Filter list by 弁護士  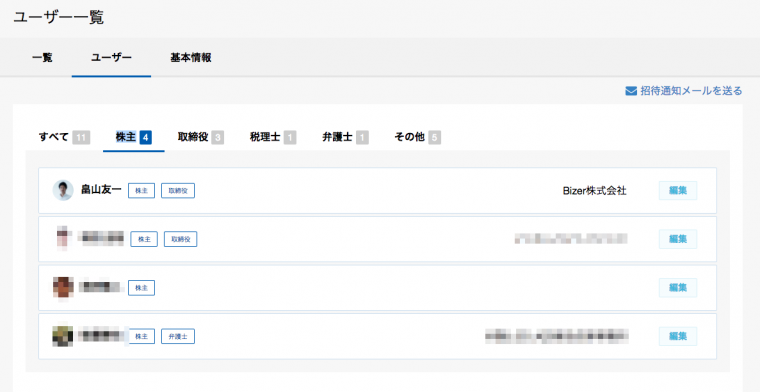[x=345, y=138]
